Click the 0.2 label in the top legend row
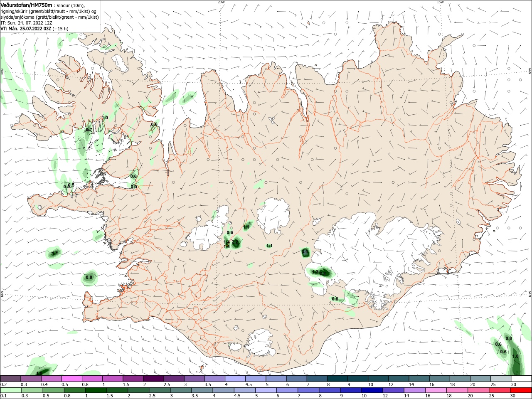Viewport: 532px width, 399px height. [x=3, y=384]
